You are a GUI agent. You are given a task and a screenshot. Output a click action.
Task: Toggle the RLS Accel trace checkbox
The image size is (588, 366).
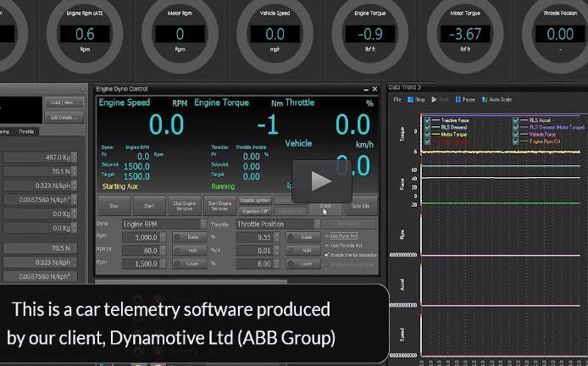[x=516, y=120]
